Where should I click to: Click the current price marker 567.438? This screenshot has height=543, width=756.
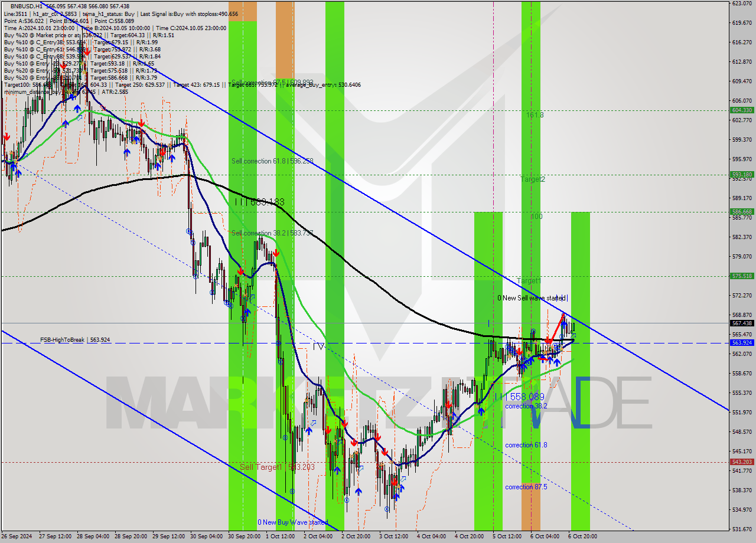[742, 323]
